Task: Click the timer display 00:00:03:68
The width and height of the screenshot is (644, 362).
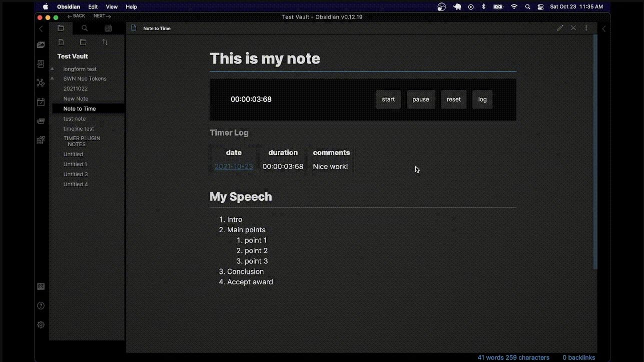Action: pyautogui.click(x=251, y=99)
